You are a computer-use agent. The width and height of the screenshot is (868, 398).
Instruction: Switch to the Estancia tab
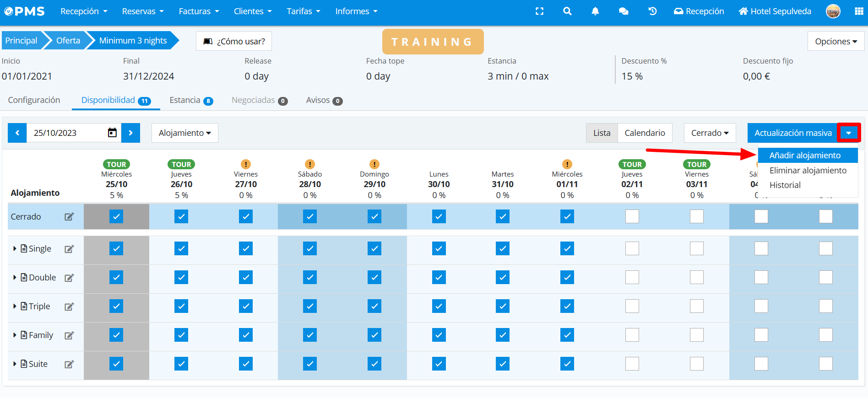(x=190, y=100)
